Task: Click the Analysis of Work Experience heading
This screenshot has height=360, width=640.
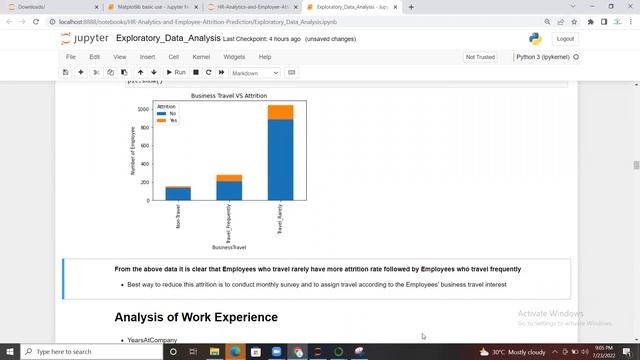Action: [x=196, y=317]
